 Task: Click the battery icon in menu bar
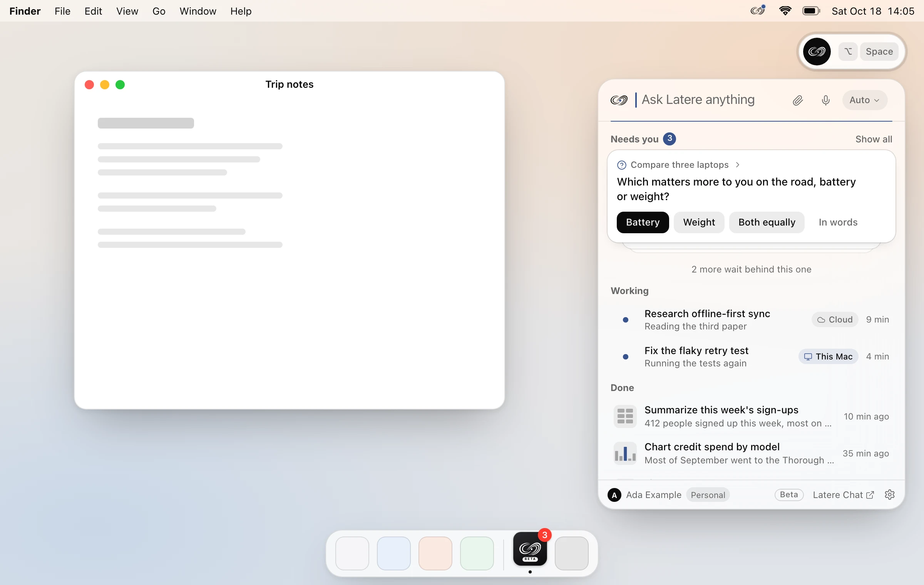[x=811, y=11]
